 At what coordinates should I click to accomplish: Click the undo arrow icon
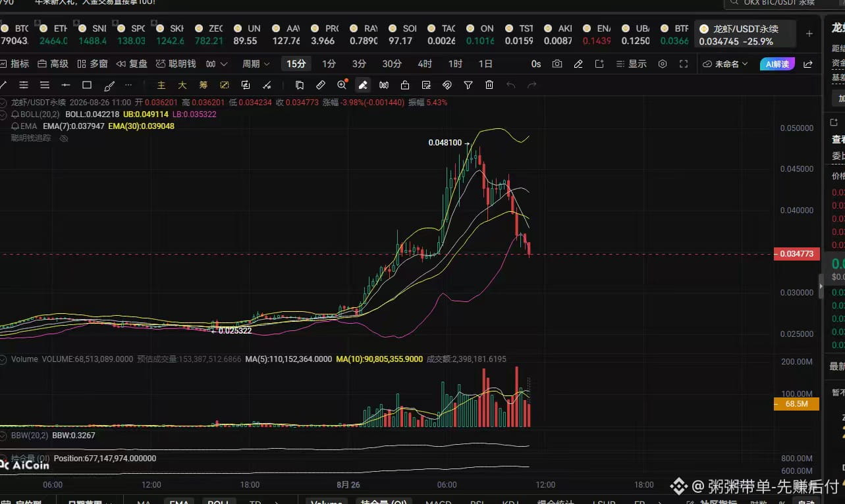coord(510,85)
